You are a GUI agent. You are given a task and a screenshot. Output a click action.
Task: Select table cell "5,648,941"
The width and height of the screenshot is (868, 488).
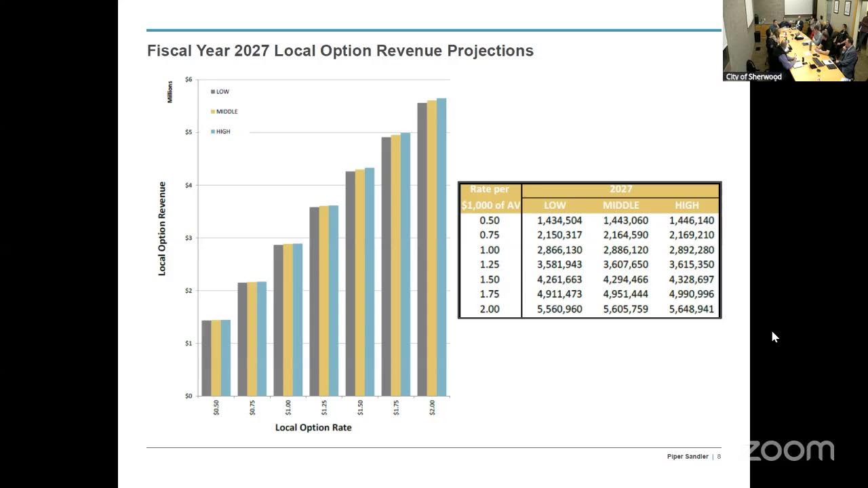point(691,309)
